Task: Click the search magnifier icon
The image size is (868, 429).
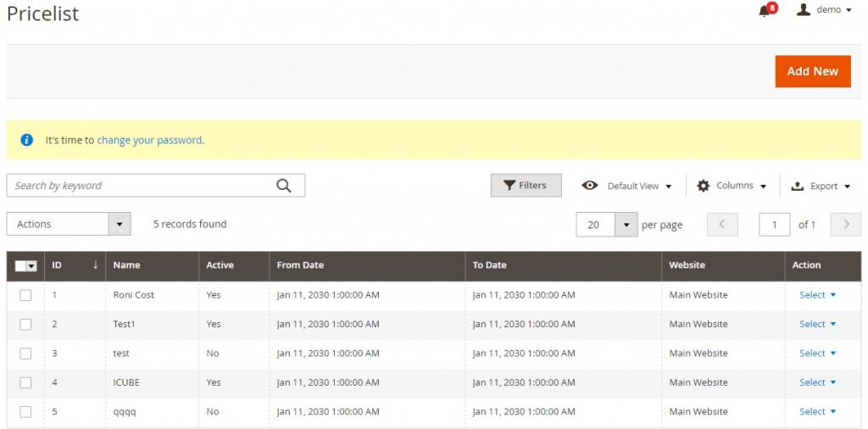Action: (x=284, y=186)
